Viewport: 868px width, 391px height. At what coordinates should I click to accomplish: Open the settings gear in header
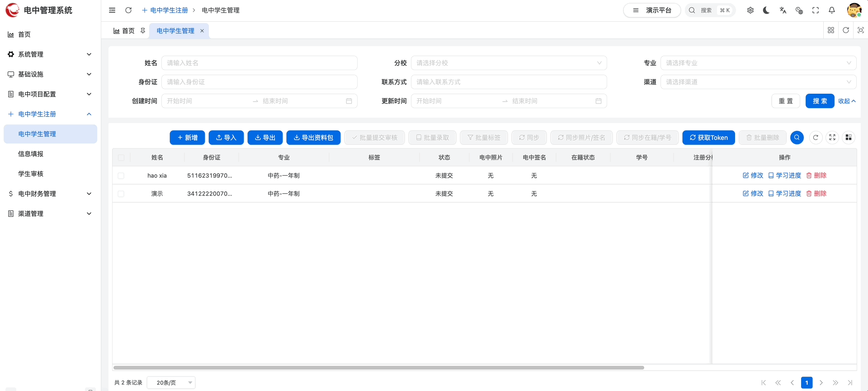click(x=750, y=10)
